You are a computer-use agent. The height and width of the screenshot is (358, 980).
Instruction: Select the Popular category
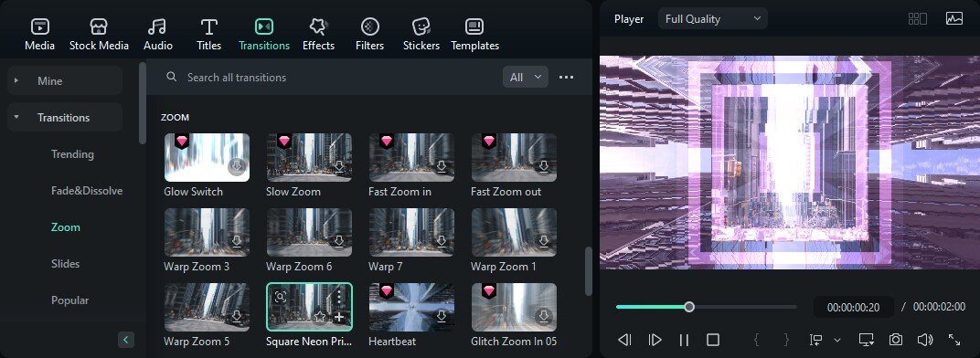tap(70, 300)
